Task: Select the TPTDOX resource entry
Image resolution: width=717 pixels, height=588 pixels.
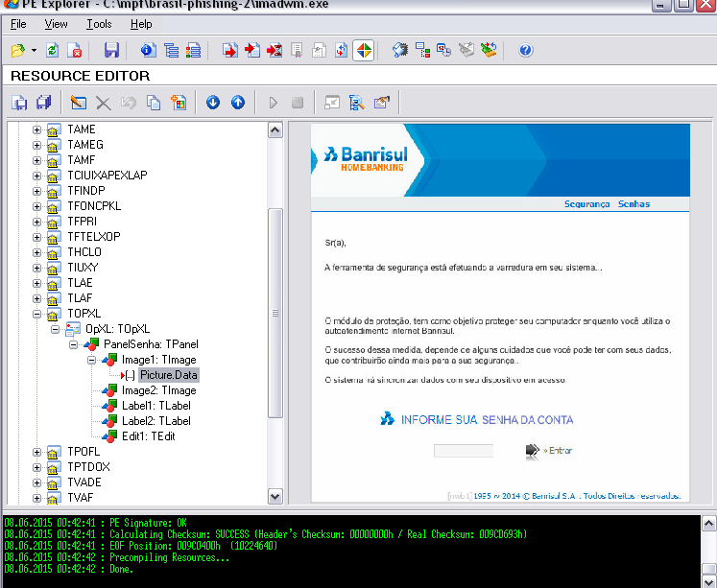Action: click(x=88, y=467)
